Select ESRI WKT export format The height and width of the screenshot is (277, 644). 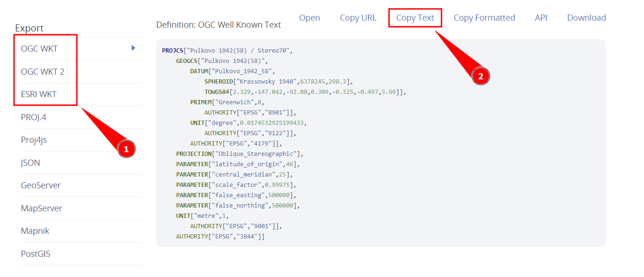click(39, 94)
